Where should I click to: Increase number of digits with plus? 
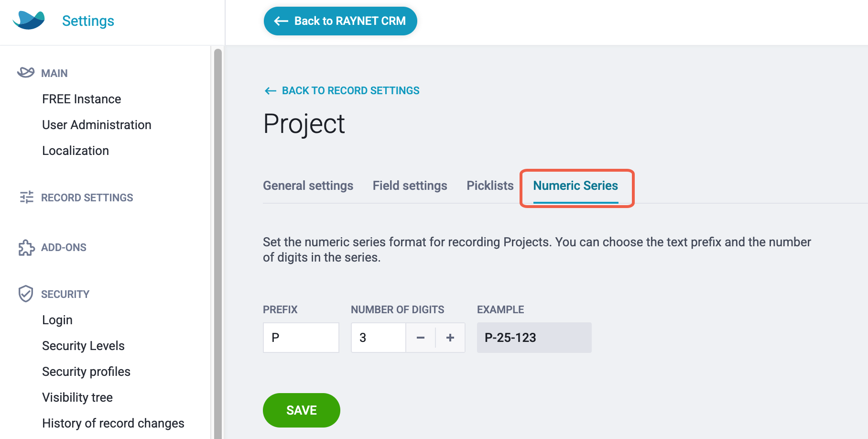click(x=450, y=338)
